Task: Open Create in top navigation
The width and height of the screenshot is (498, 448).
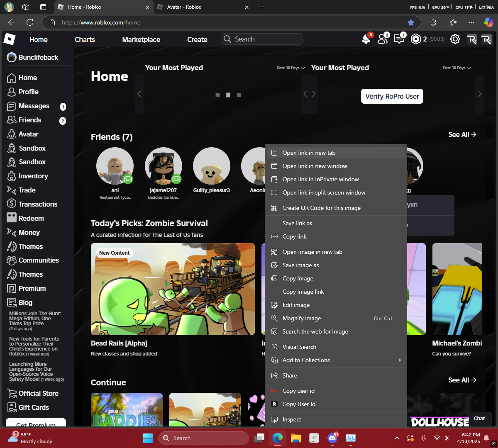Action: click(x=197, y=39)
